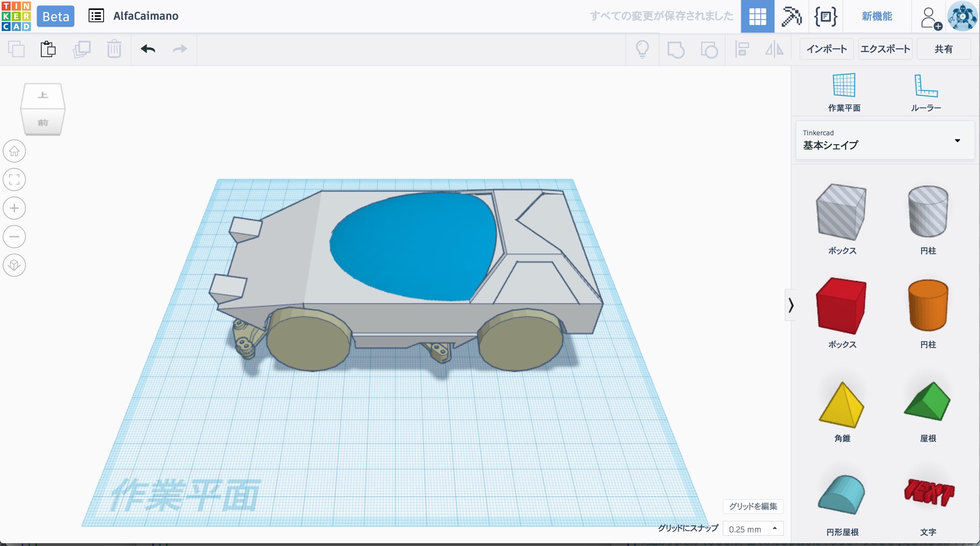
Task: Select the red box shape
Action: [842, 305]
